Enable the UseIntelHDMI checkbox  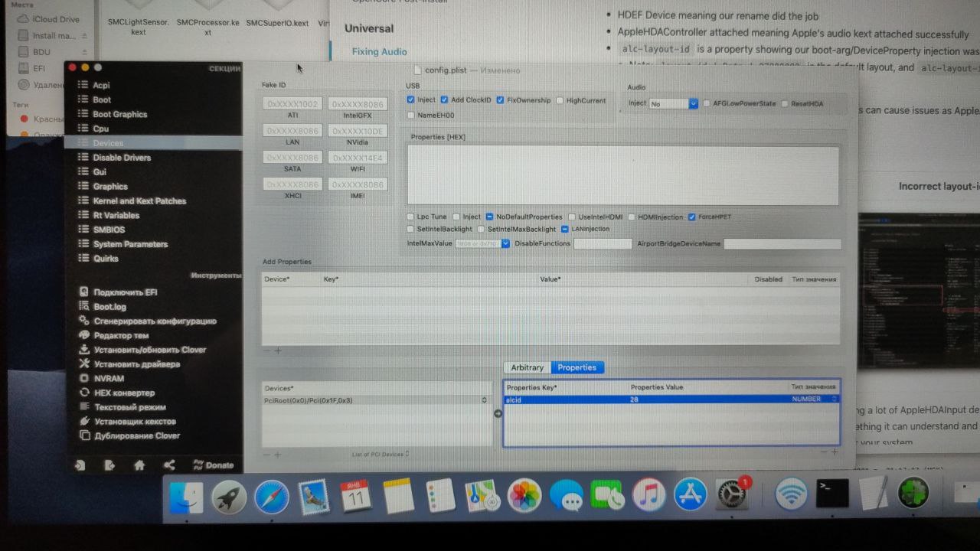point(572,217)
